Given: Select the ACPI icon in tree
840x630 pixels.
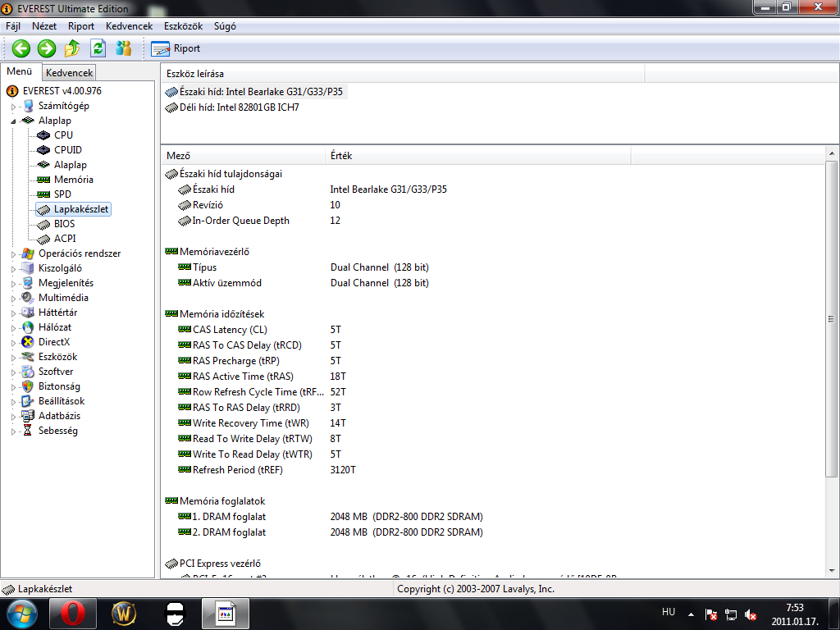Looking at the screenshot, I should [43, 239].
